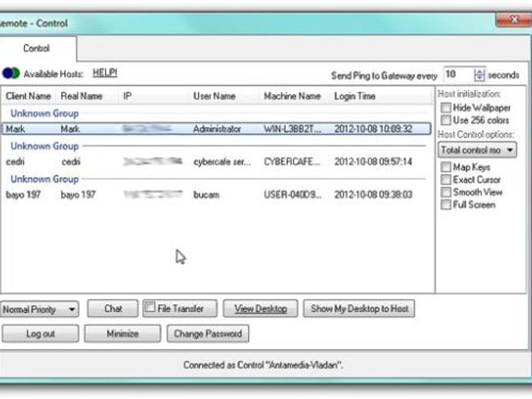Click the Minimize button

123,334
